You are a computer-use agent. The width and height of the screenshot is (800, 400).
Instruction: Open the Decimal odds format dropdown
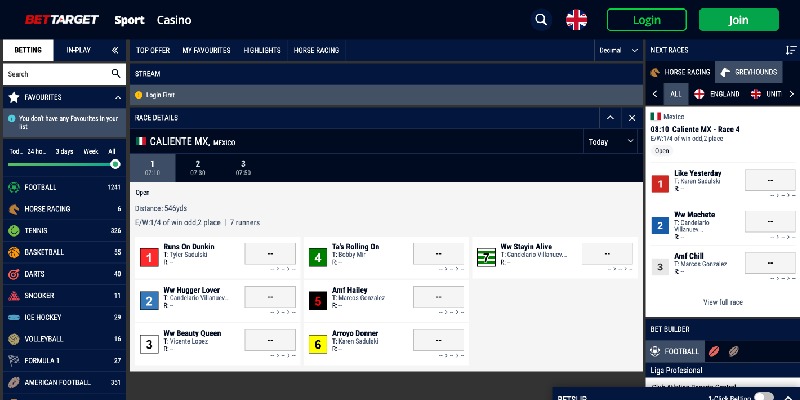click(618, 50)
